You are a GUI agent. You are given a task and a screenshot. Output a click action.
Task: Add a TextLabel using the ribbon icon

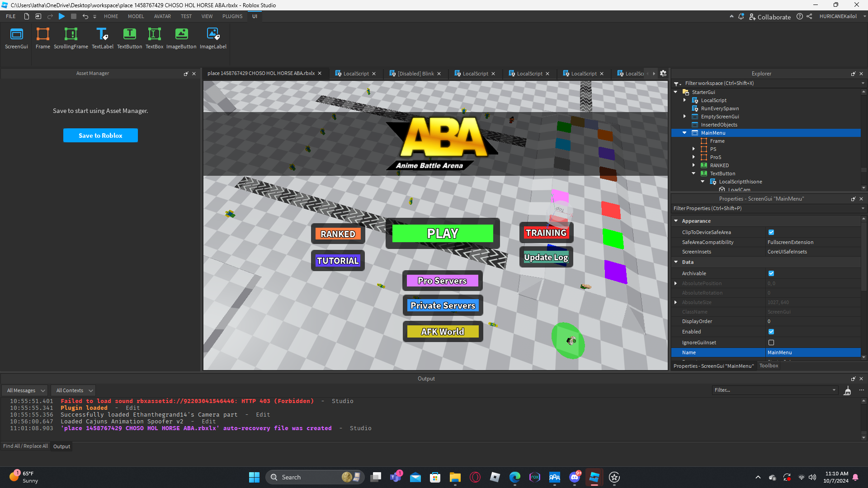pyautogui.click(x=102, y=35)
